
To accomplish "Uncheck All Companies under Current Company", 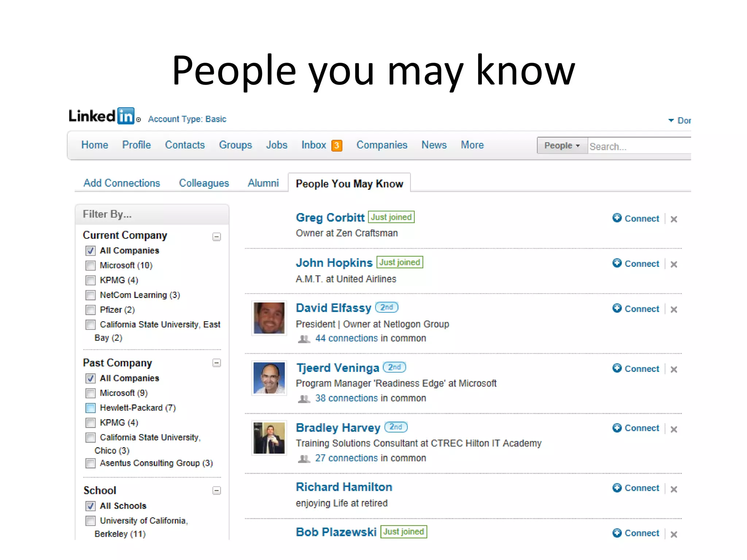I will pos(90,251).
